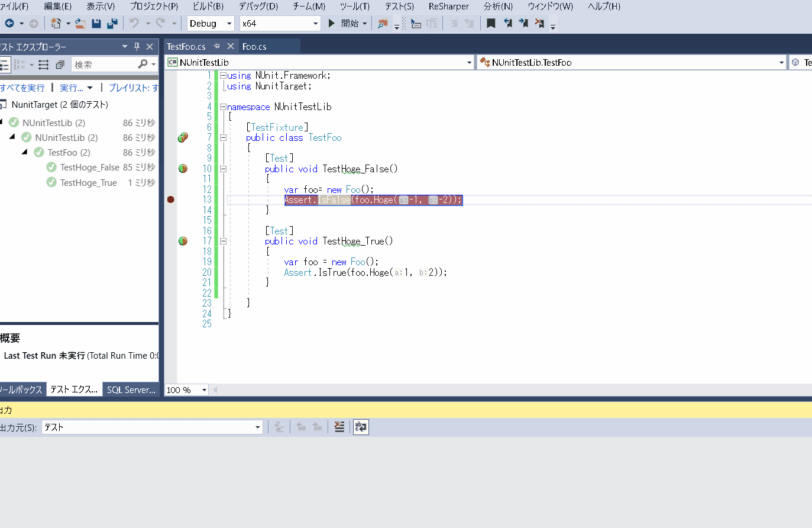This screenshot has width=812, height=528.
Task: Click the 開始 start button label
Action: click(350, 24)
